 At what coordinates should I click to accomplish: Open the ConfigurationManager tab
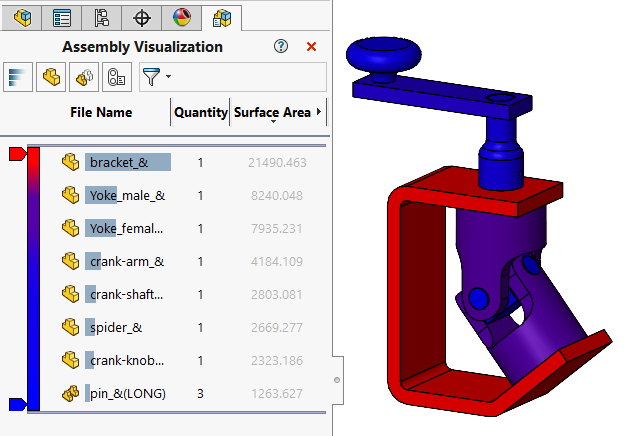click(101, 18)
